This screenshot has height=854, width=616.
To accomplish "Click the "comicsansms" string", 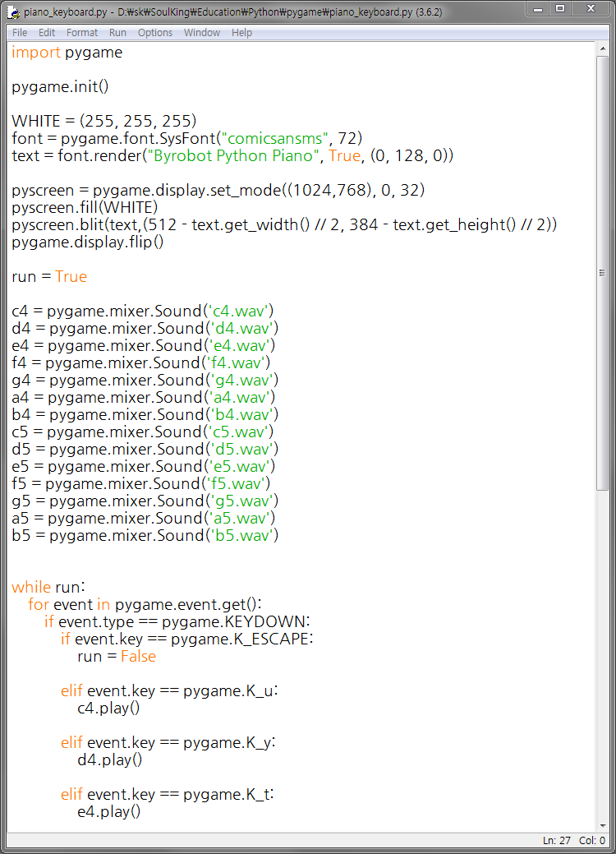I will pyautogui.click(x=275, y=138).
